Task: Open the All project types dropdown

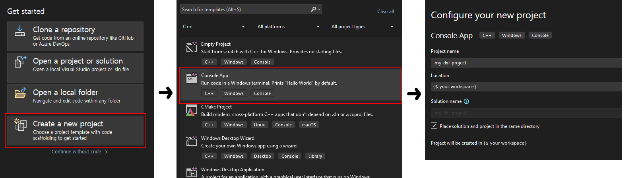Action: [x=362, y=27]
